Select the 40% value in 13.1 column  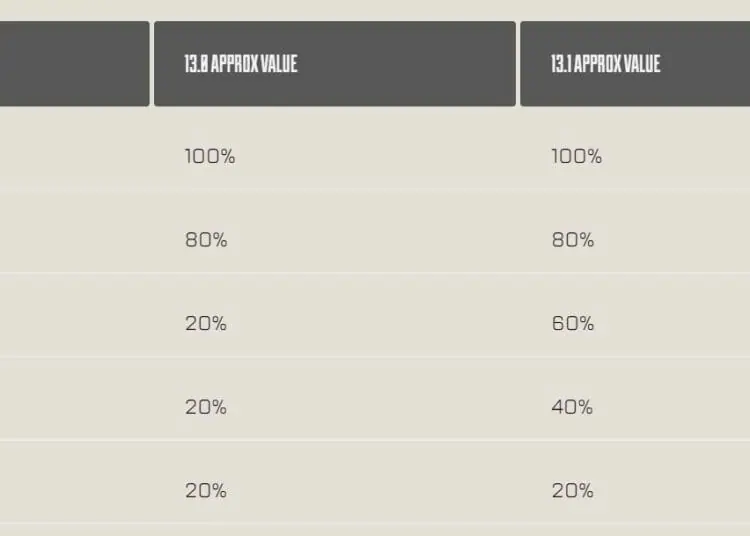coord(572,407)
